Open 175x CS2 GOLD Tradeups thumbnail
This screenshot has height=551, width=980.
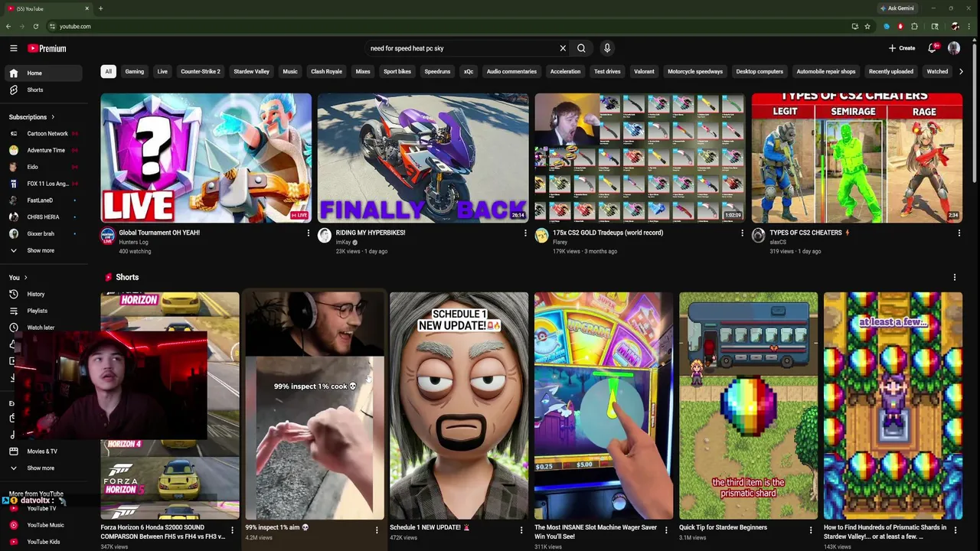[x=640, y=158]
